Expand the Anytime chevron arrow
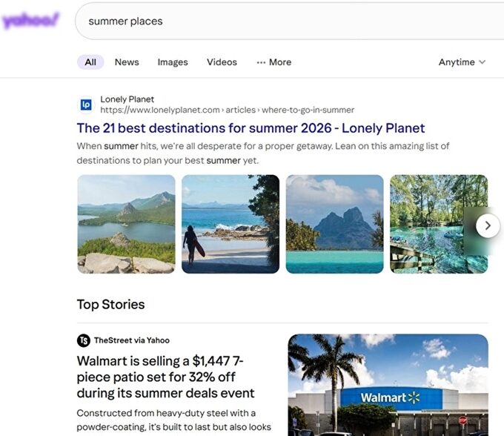 pyautogui.click(x=483, y=62)
